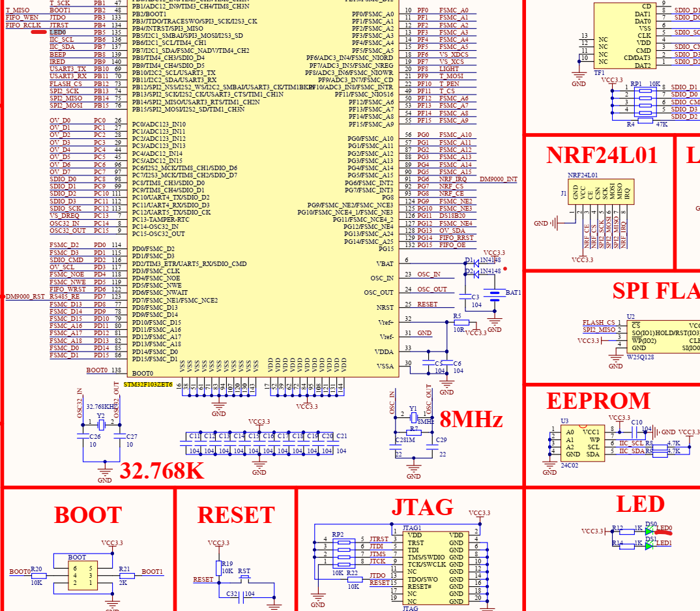Select the yellow-highlighted STM32F103ZET6 designator
This screenshot has height=611, width=700.
[x=148, y=385]
